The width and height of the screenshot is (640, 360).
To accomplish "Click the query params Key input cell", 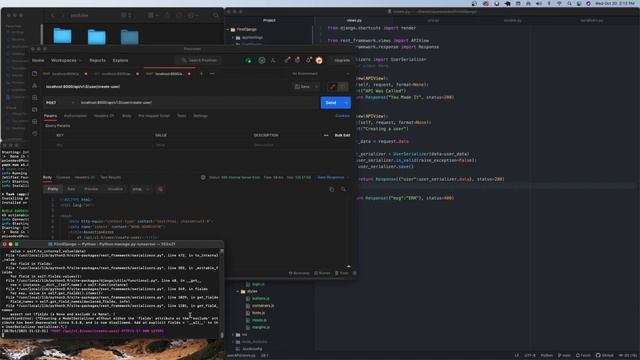I will (102, 145).
